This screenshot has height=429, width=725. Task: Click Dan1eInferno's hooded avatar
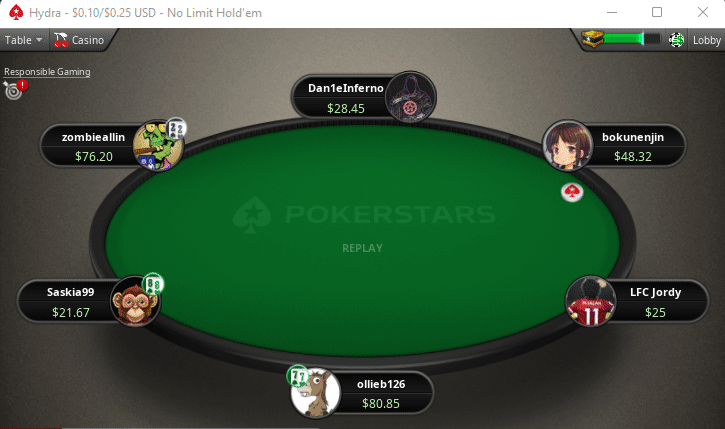click(411, 97)
